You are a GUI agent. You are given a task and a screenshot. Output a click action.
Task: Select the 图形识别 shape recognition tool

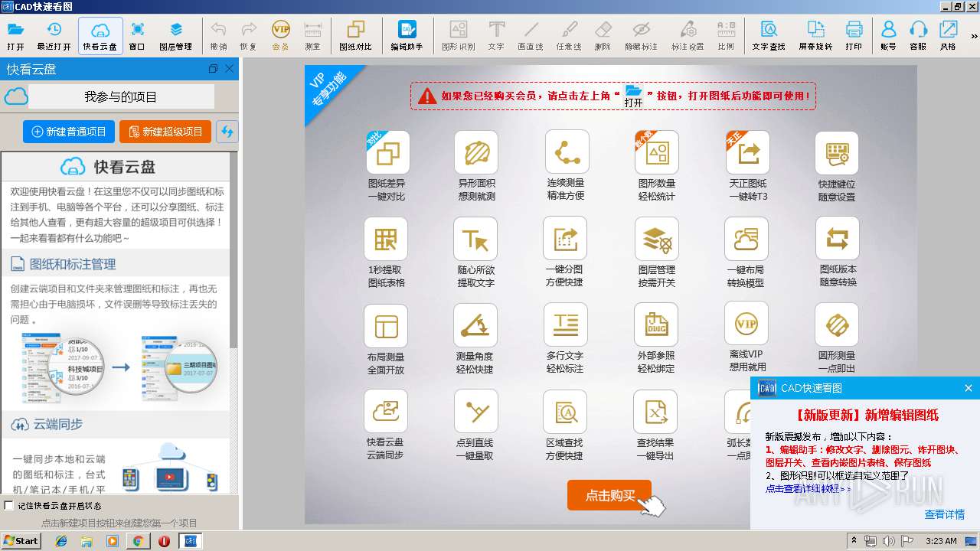[x=459, y=35]
